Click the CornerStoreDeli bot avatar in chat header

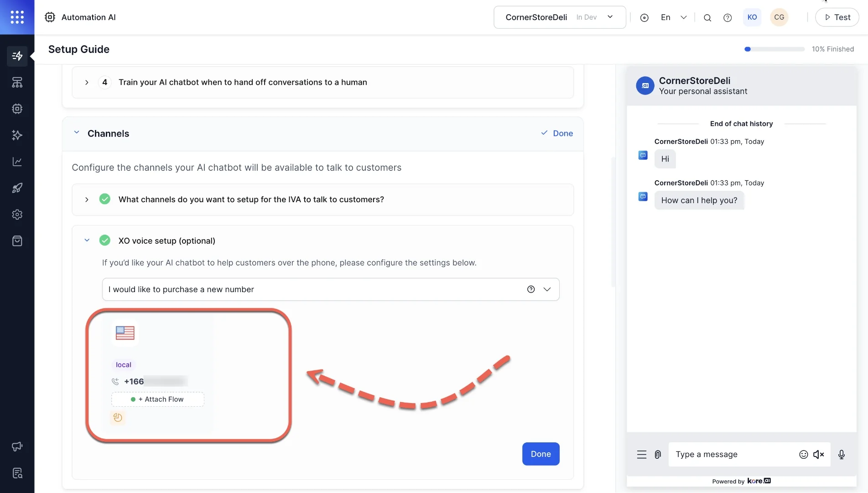(645, 85)
